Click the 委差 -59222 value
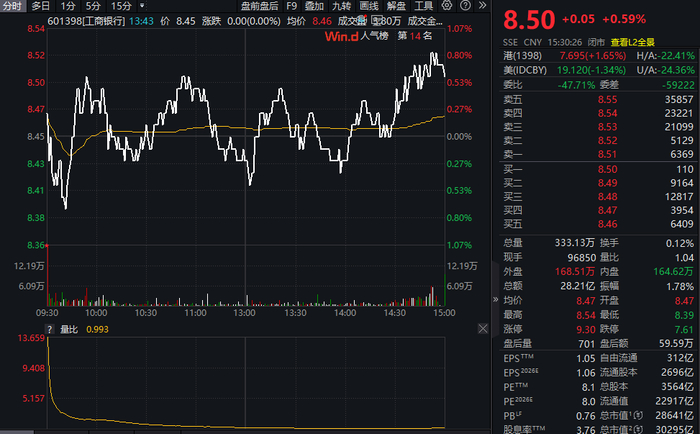The height and width of the screenshot is (434, 700). [678, 85]
